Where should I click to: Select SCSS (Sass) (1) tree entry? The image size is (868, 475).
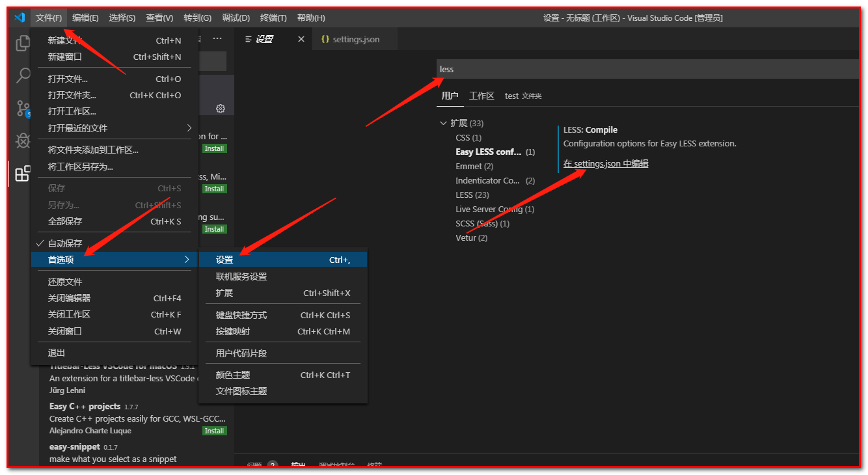coord(483,223)
